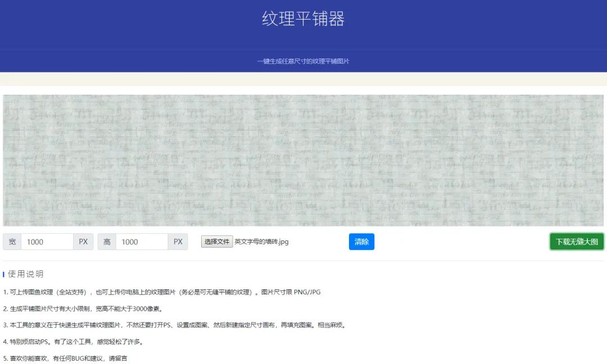Click the 请留言 feedback text in instruction 5
This screenshot has height=364, width=607.
click(x=120, y=358)
